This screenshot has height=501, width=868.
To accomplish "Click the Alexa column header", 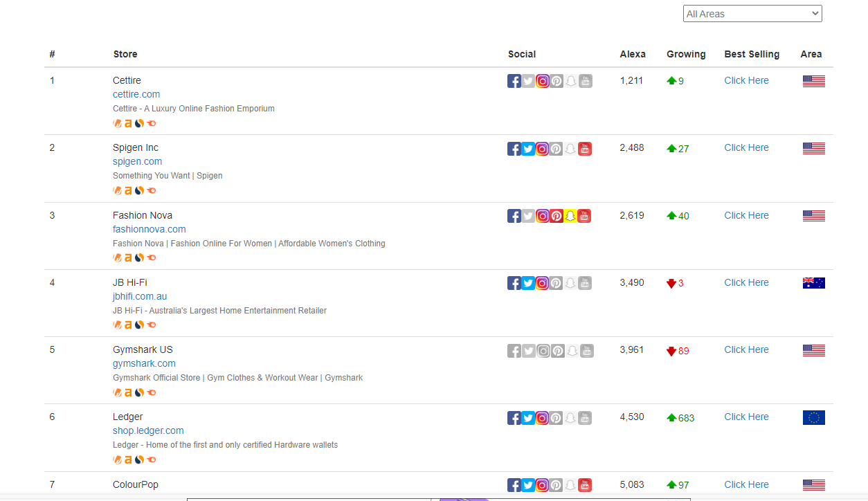I will (x=633, y=54).
